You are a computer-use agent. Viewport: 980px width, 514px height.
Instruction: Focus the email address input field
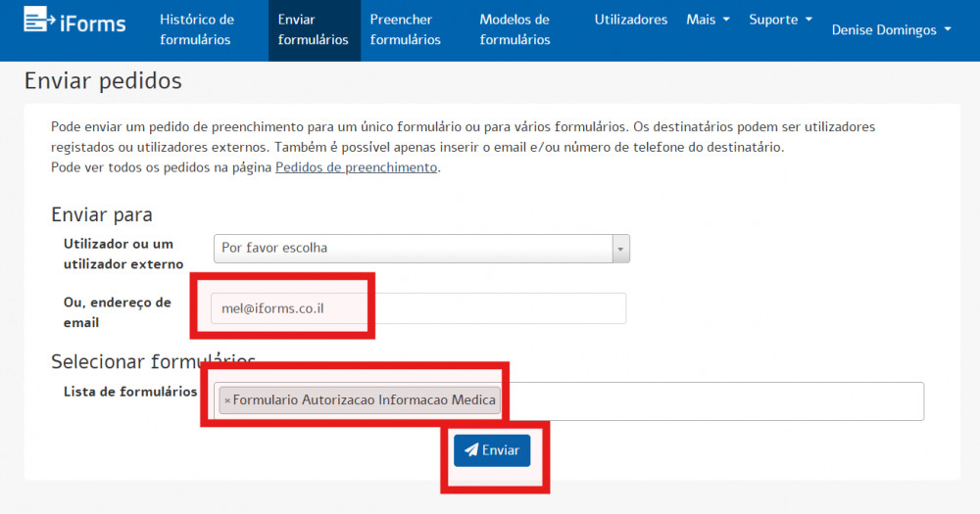coord(490,308)
